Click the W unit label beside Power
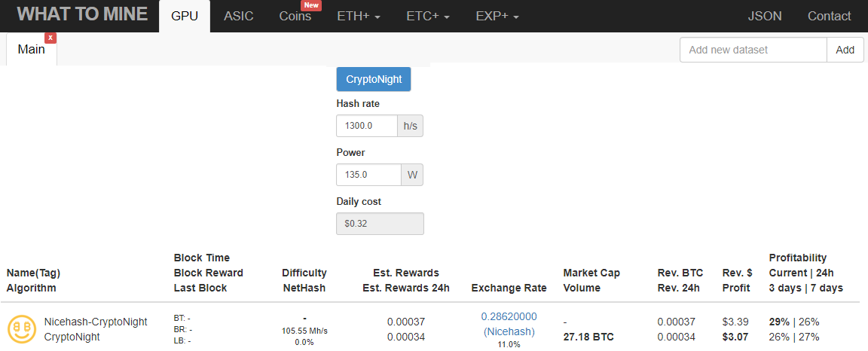Viewport: 868px width, 351px height. click(412, 175)
